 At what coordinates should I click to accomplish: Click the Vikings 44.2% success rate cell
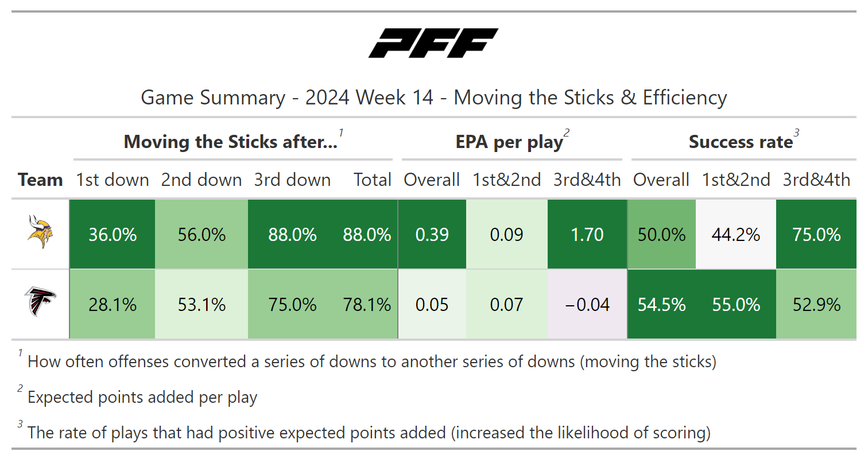click(736, 235)
